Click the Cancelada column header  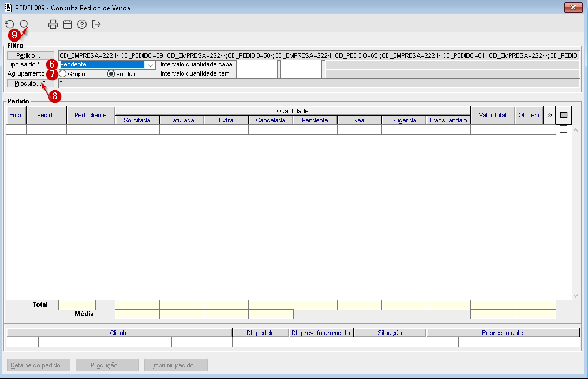tap(271, 120)
